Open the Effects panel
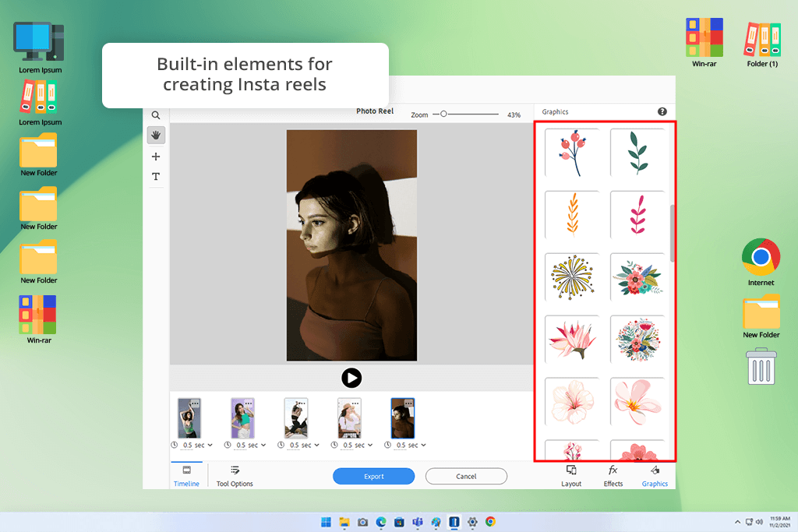 (x=613, y=476)
